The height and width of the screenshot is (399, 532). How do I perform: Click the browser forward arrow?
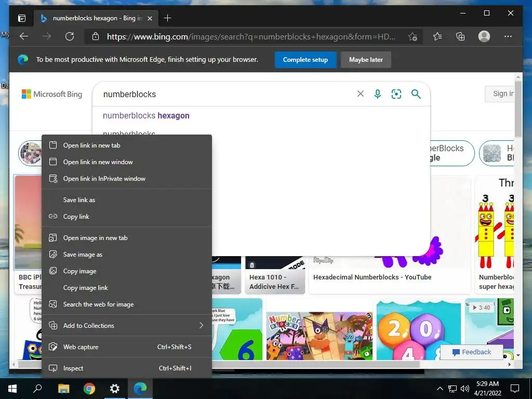[47, 36]
